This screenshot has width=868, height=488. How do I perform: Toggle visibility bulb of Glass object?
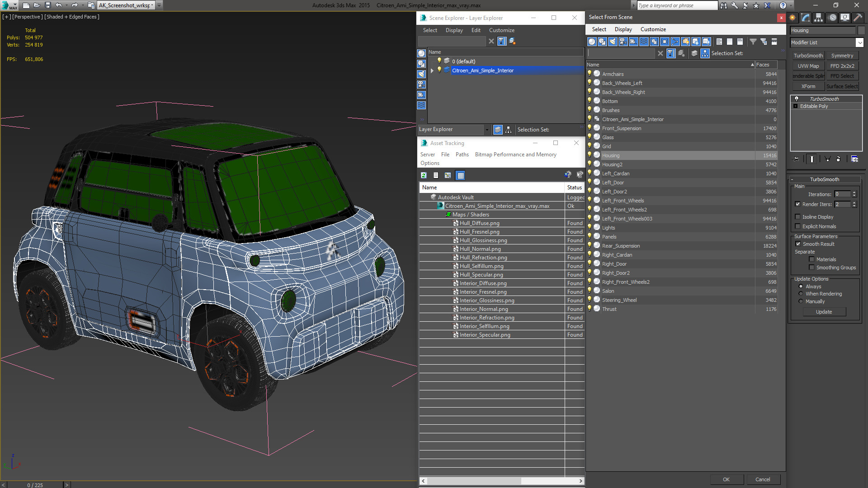(x=590, y=137)
